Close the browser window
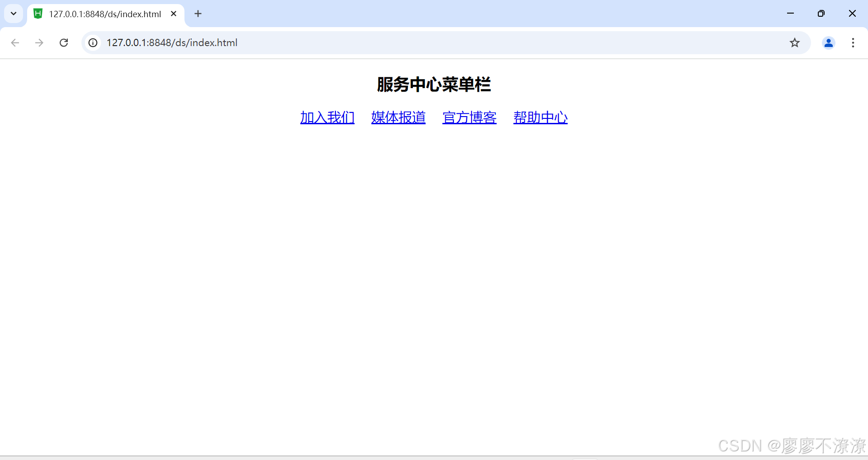The width and height of the screenshot is (868, 460). click(x=852, y=14)
